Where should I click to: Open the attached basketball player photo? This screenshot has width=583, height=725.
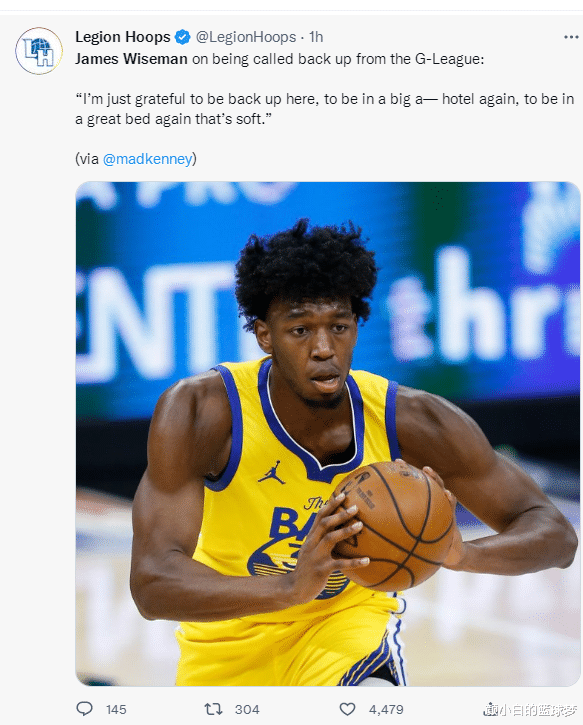pos(328,434)
